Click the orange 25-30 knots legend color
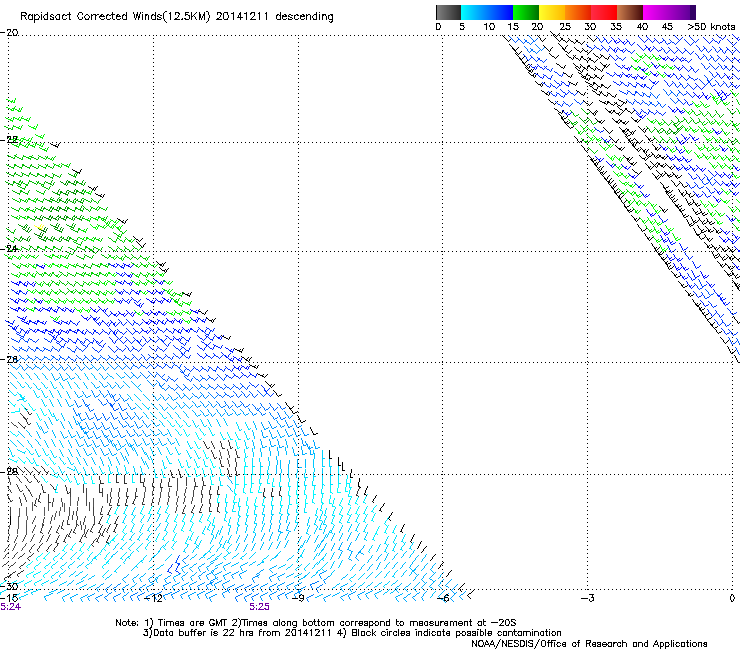This screenshot has height=650, width=740. pyautogui.click(x=578, y=12)
